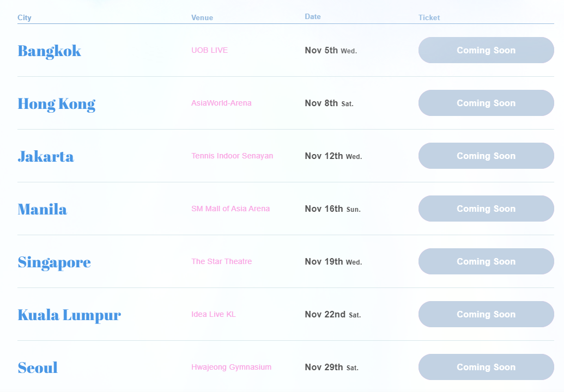This screenshot has height=392, width=564.
Task: Click the Hong Kong city name
Action: point(56,103)
